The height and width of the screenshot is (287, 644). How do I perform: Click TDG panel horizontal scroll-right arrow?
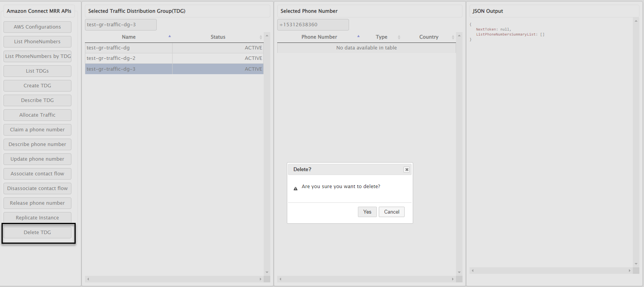pyautogui.click(x=260, y=279)
